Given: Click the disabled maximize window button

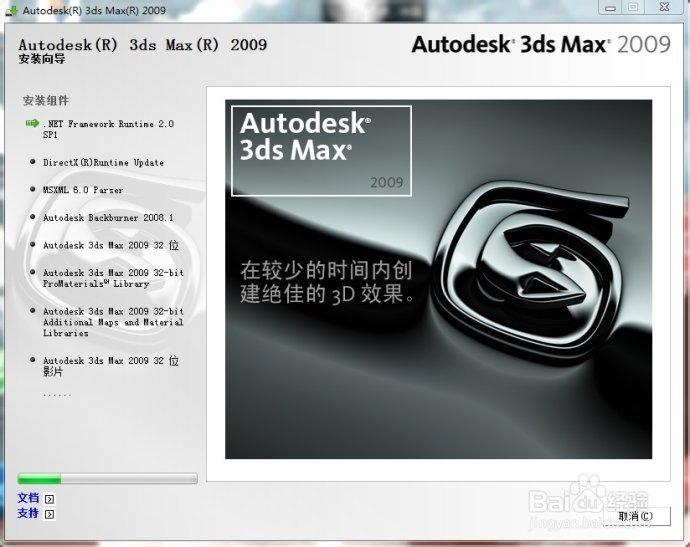Looking at the screenshot, I should [633, 7].
